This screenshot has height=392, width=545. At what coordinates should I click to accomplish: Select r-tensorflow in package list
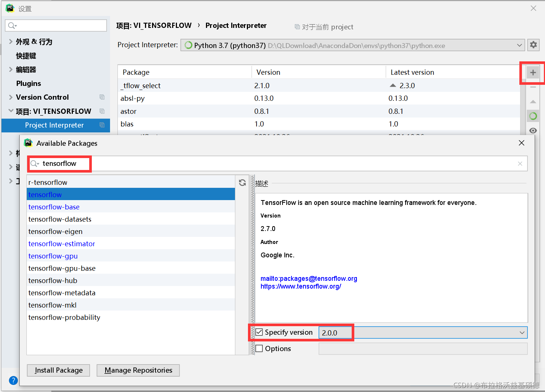tap(131, 182)
